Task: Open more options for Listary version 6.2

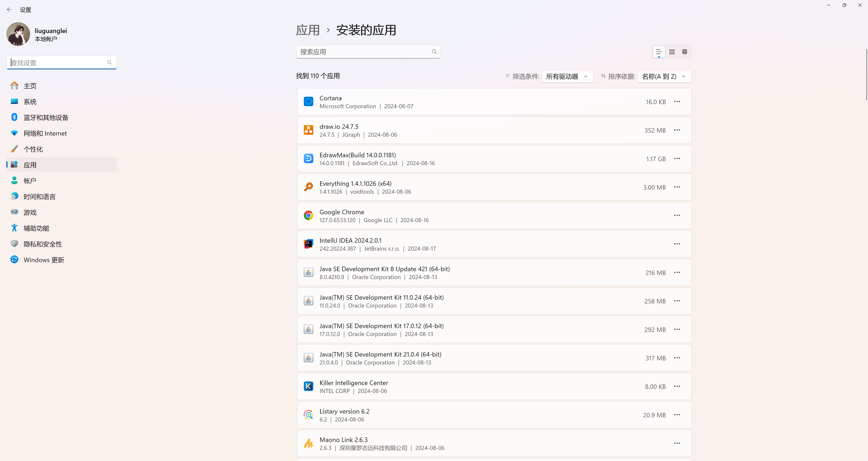Action: (x=677, y=415)
